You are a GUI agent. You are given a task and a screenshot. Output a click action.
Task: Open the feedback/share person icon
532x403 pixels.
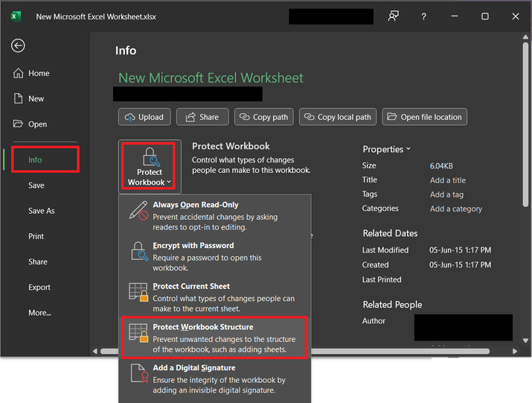point(393,16)
